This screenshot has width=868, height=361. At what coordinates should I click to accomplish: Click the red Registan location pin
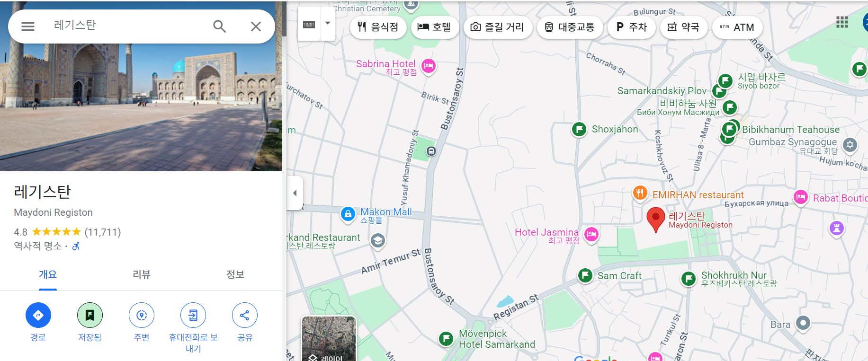click(656, 219)
